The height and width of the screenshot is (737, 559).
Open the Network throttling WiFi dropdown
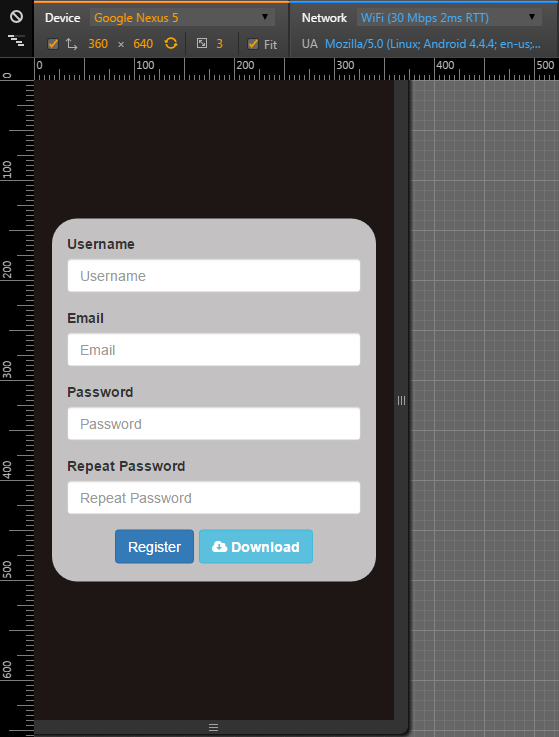(x=449, y=18)
